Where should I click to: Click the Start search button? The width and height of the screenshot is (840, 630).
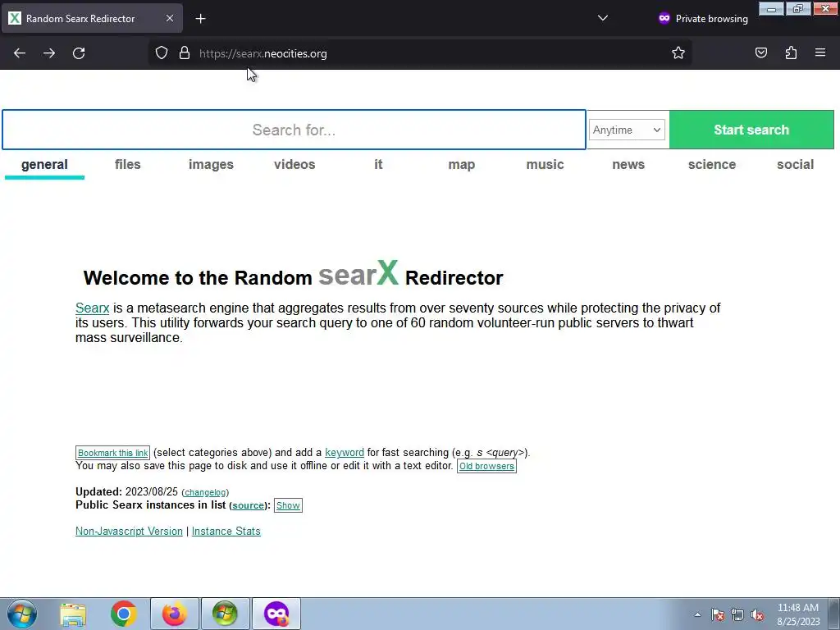coord(751,130)
